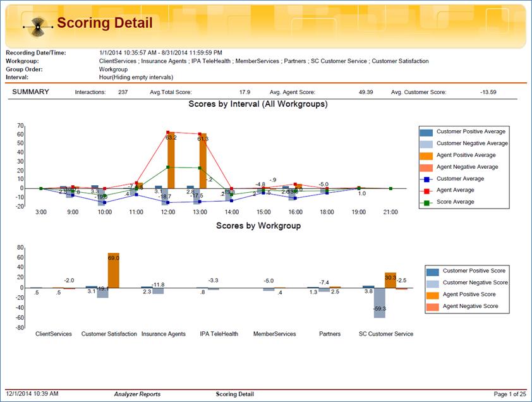This screenshot has width=532, height=402.
Task: Click the 61.3 agent bar at 13:00
Action: point(203,161)
